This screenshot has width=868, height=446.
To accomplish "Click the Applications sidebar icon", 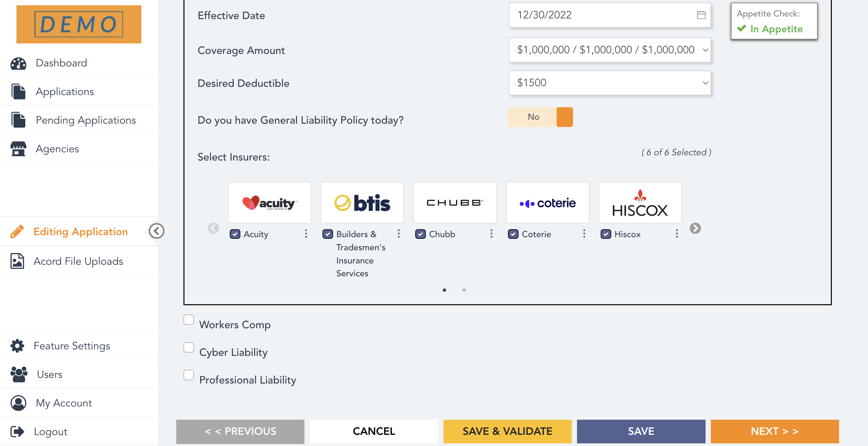I will [x=17, y=91].
